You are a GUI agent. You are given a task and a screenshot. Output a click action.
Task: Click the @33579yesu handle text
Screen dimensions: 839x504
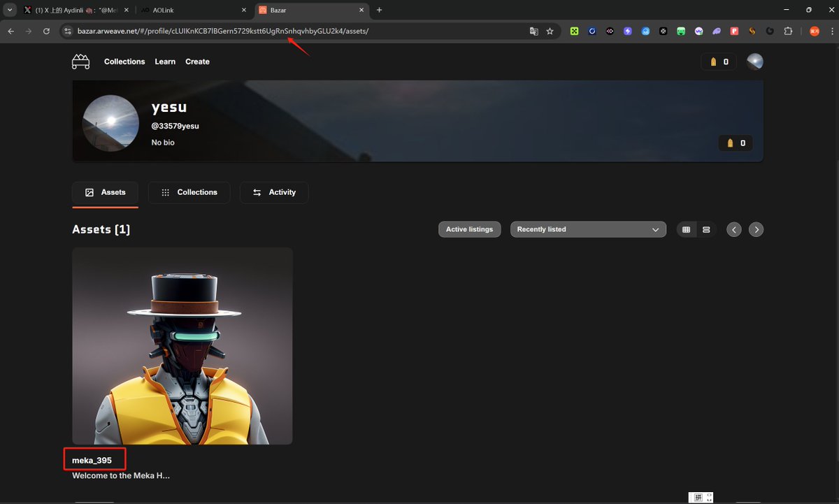(175, 126)
